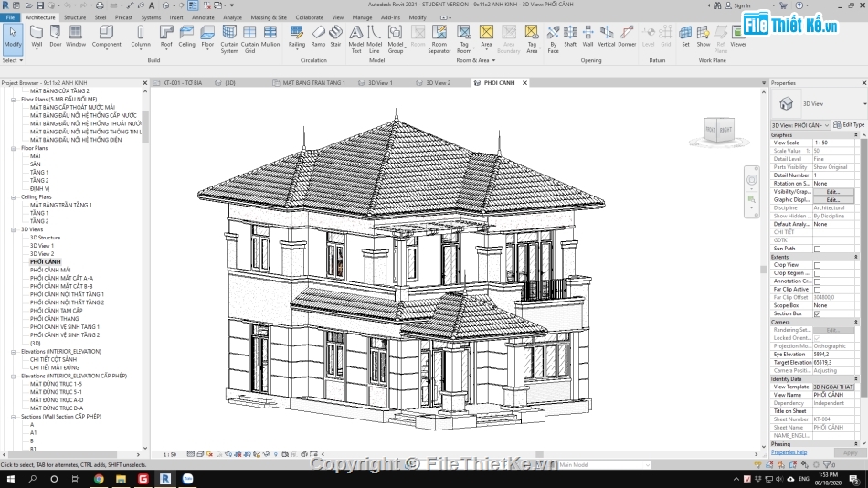Close the PHỐI CẢNH view tab
The height and width of the screenshot is (488, 868).
pyautogui.click(x=524, y=82)
